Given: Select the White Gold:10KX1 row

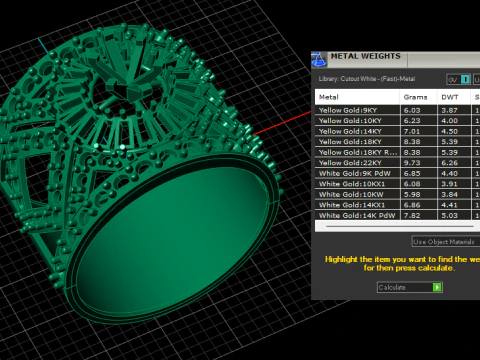Looking at the screenshot, I should [x=397, y=184].
